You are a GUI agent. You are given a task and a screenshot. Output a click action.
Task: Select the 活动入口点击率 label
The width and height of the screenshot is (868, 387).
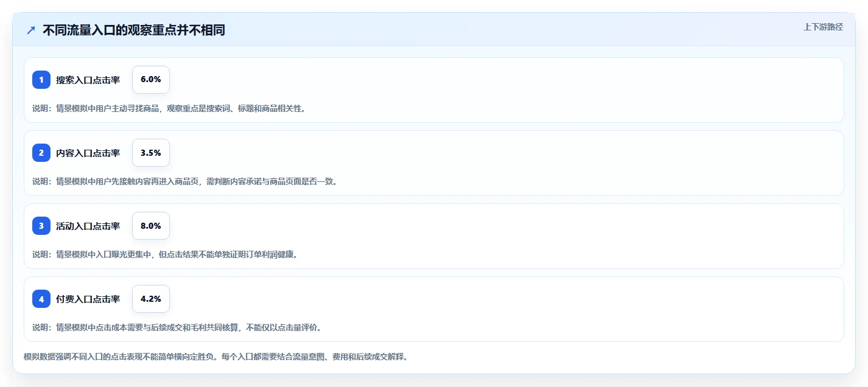[x=88, y=226]
